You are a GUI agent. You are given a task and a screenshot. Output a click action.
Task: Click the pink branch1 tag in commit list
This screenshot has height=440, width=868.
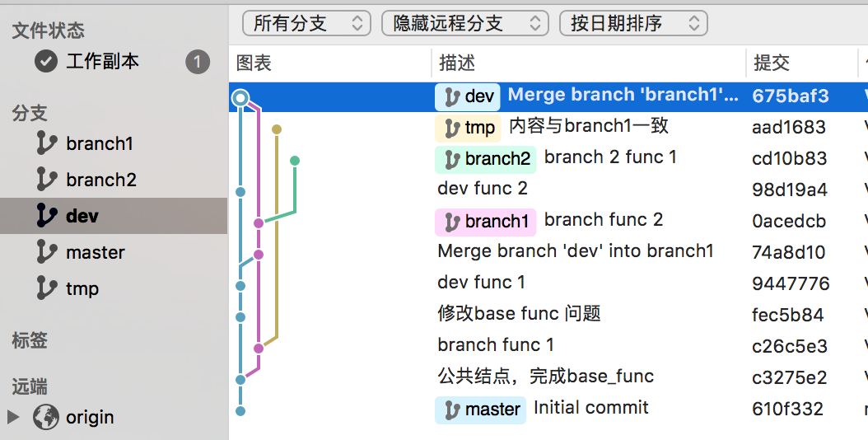(485, 222)
